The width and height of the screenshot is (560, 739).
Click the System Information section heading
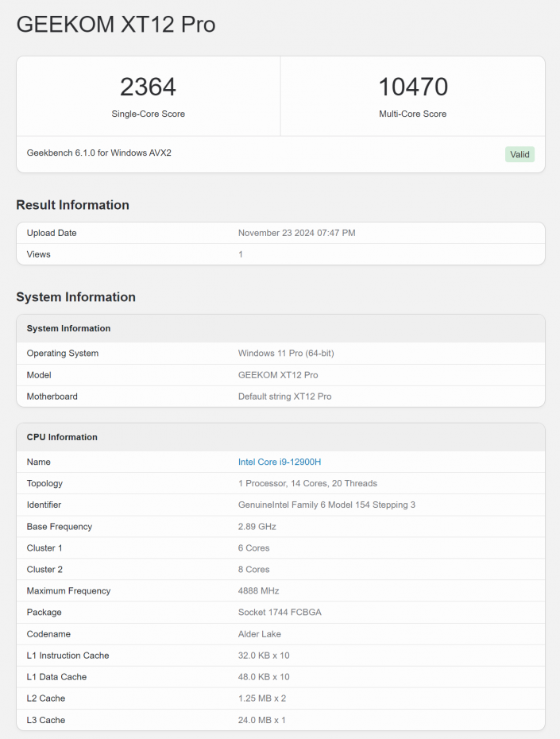tap(75, 297)
